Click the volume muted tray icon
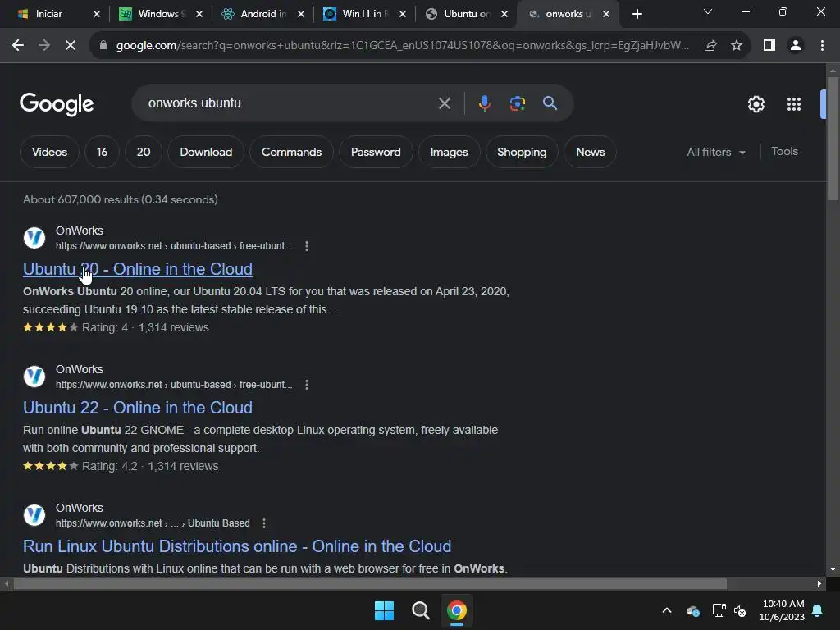 (x=740, y=610)
